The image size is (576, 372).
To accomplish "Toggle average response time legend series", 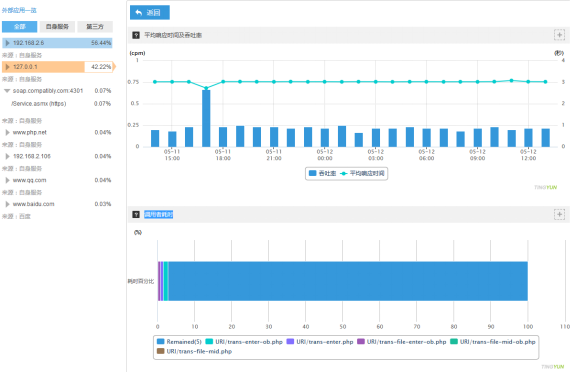I will (362, 173).
